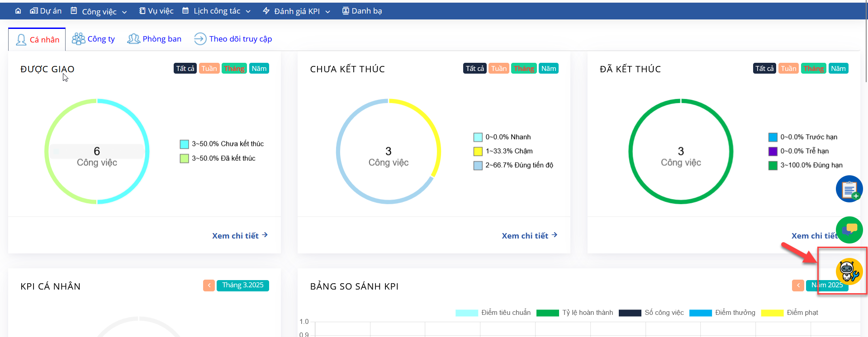
Task: Click the Dự án building icon
Action: pyautogui.click(x=34, y=11)
